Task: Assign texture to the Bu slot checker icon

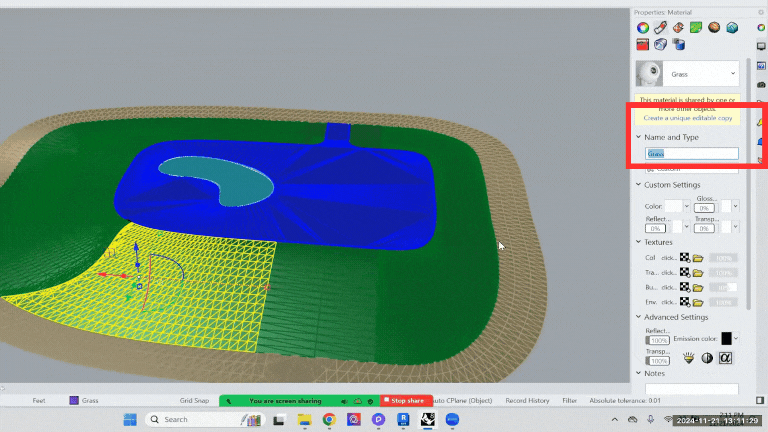Action: 684,287
